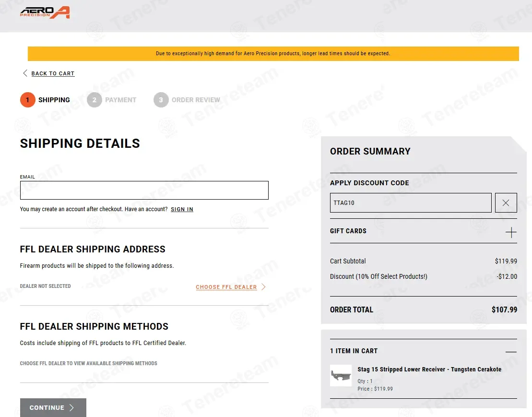532x417 pixels.
Task: Open the Order Review step tab
Action: [x=187, y=100]
